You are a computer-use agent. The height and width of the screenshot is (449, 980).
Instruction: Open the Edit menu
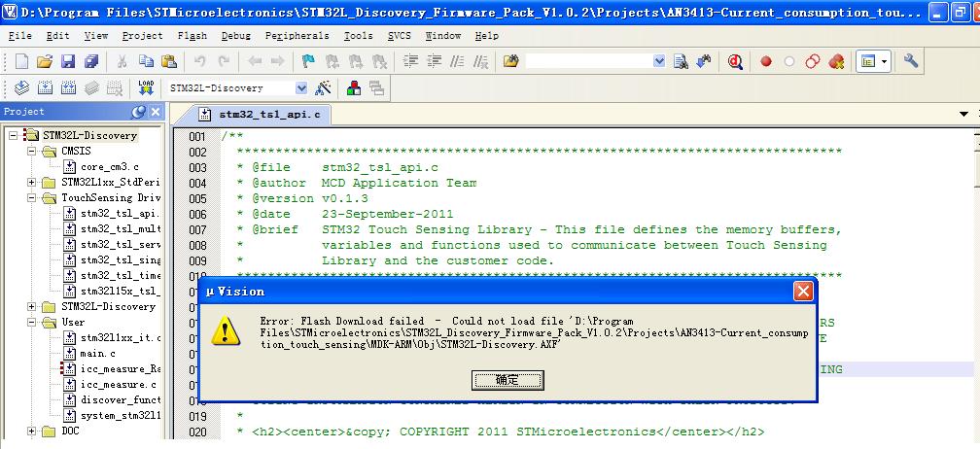[58, 36]
